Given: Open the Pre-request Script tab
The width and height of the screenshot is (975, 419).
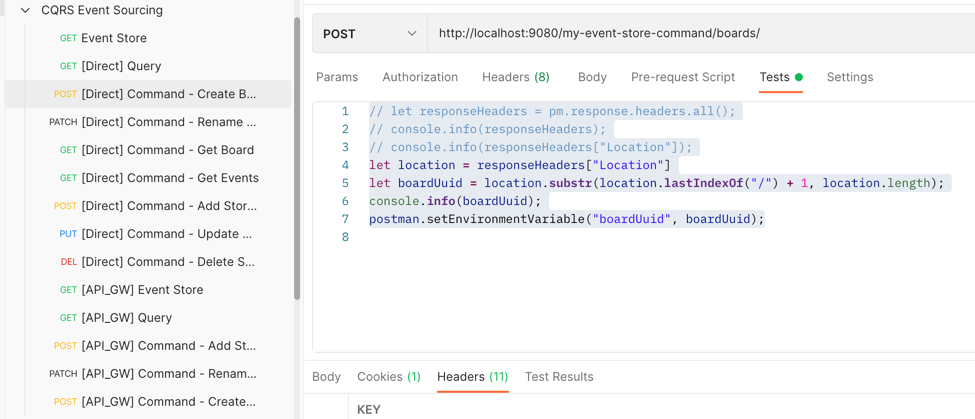Looking at the screenshot, I should 682,77.
